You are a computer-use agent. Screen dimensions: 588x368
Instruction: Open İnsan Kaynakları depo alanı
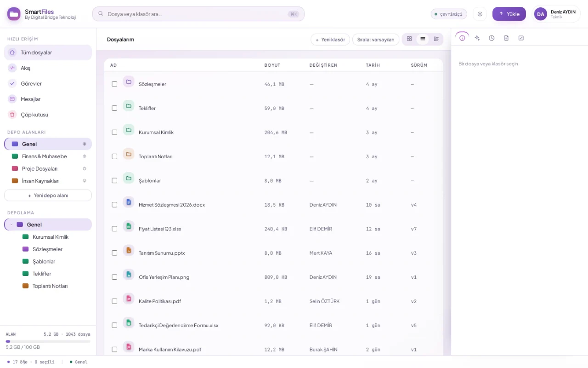(x=48, y=181)
